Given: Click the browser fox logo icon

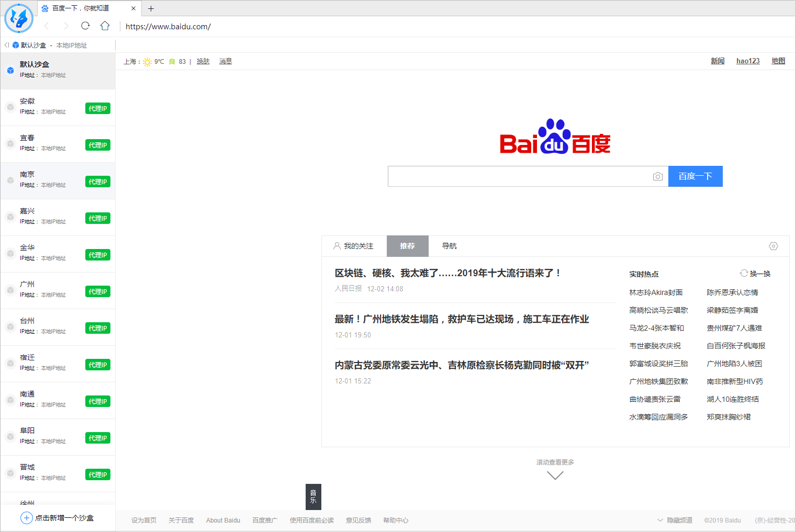Looking at the screenshot, I should (19, 18).
